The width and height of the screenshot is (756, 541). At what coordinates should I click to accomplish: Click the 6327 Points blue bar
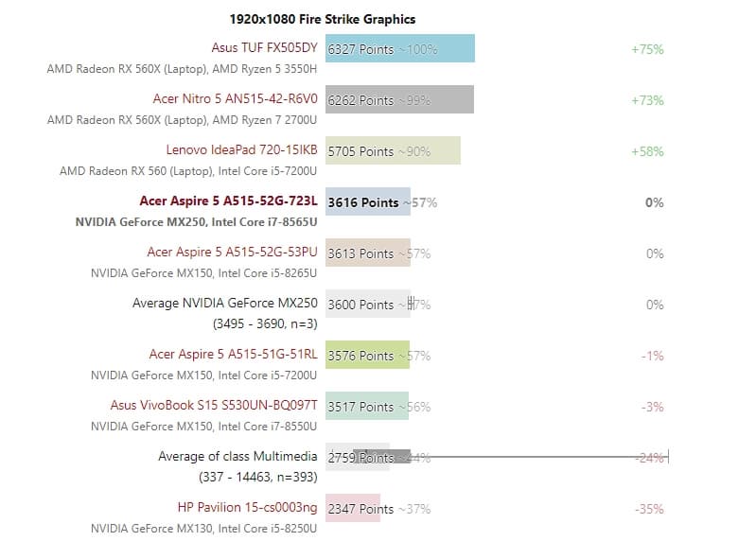tap(399, 48)
